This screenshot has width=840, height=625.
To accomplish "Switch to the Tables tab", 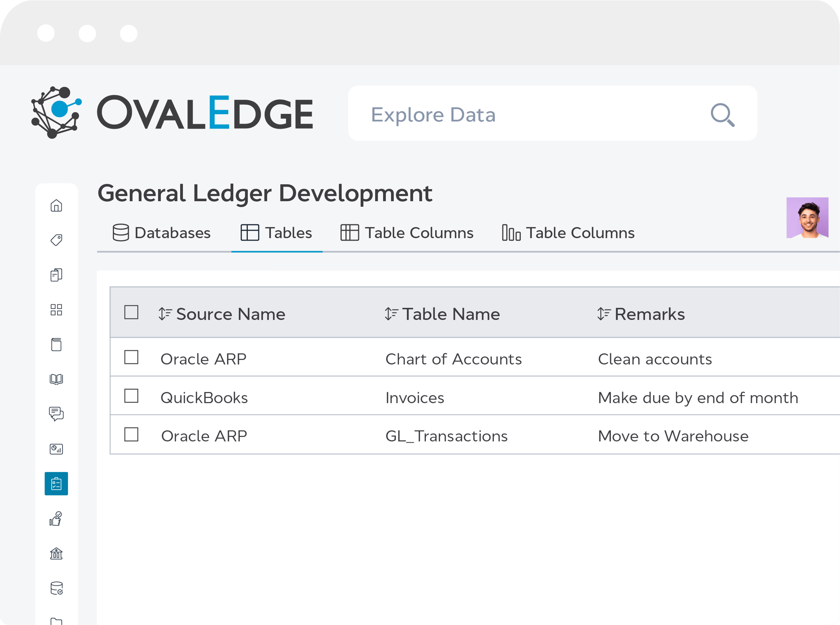I will point(277,233).
